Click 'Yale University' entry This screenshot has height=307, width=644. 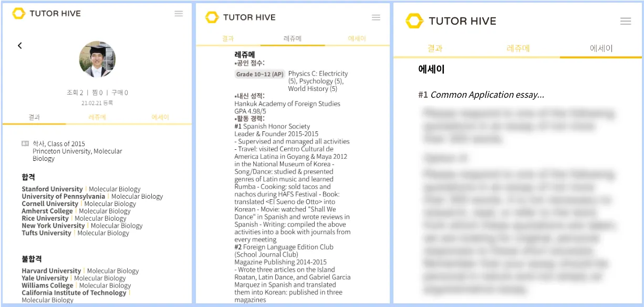pyautogui.click(x=45, y=278)
